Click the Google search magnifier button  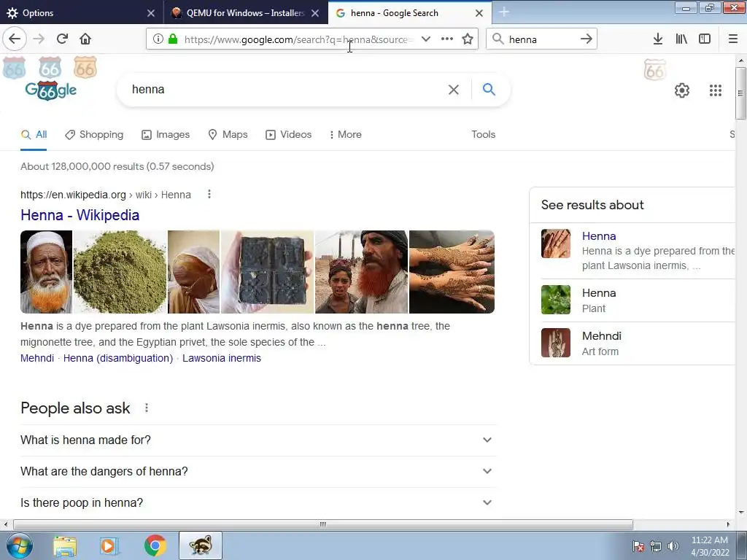pyautogui.click(x=489, y=89)
